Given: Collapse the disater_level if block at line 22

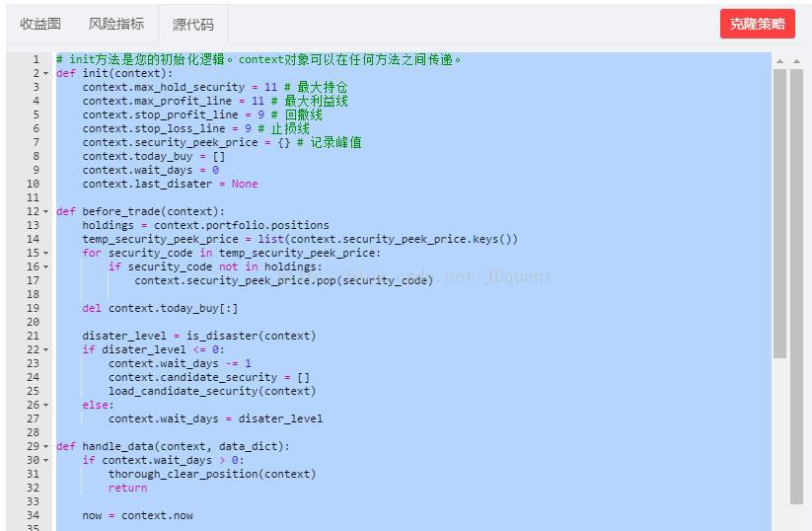Looking at the screenshot, I should pos(46,350).
